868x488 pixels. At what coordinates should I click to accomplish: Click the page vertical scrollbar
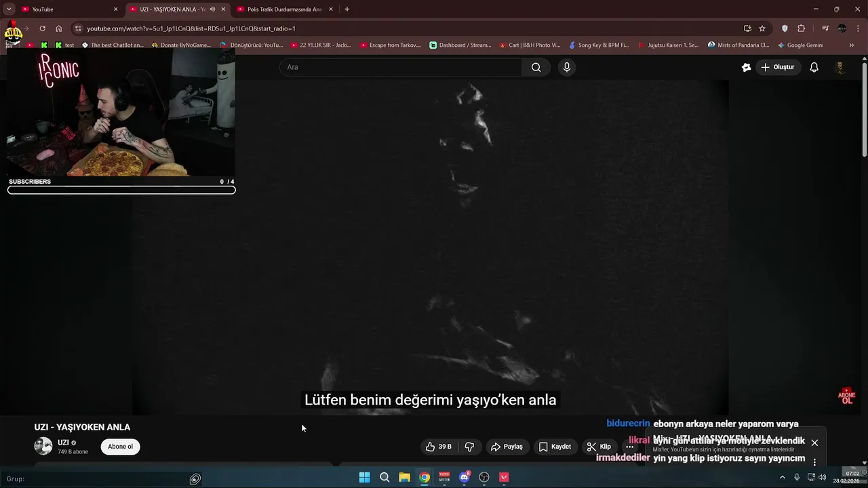click(864, 108)
